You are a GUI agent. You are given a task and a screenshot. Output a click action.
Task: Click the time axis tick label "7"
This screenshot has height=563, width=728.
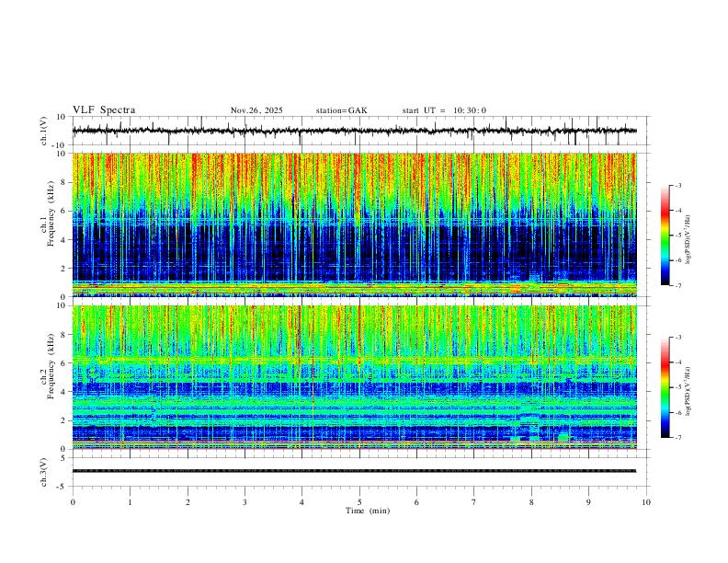coord(474,502)
